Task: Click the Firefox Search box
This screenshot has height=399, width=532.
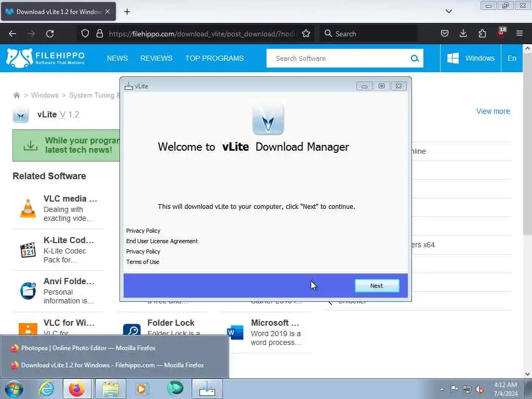Action: pos(368,34)
